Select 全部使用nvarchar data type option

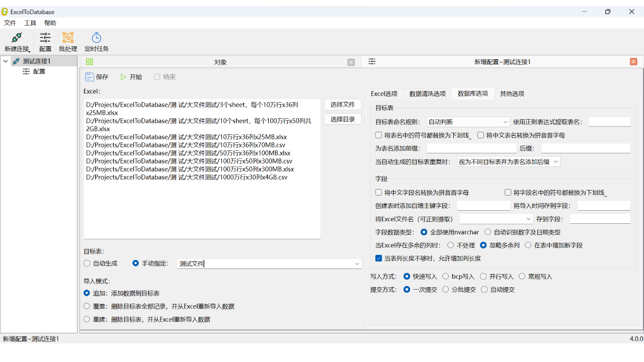[x=424, y=232]
